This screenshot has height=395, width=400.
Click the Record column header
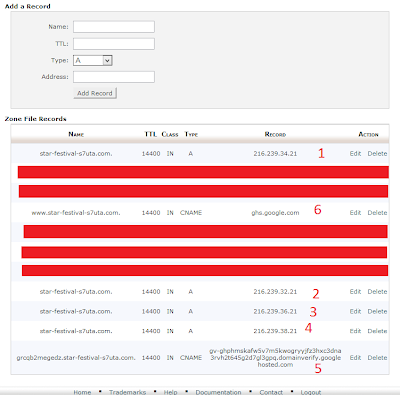click(275, 134)
